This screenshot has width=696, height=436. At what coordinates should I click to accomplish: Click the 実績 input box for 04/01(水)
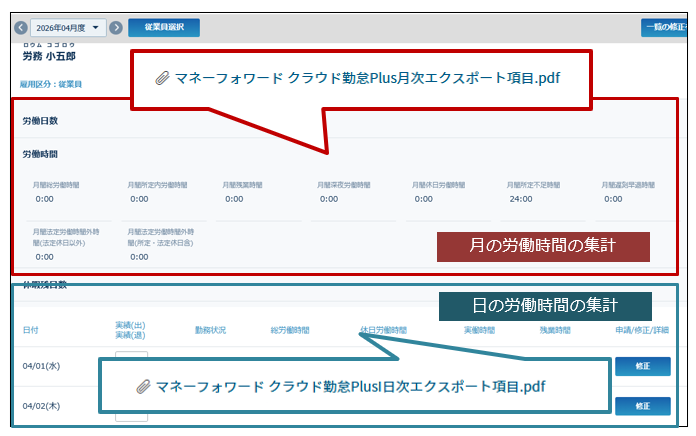click(131, 355)
